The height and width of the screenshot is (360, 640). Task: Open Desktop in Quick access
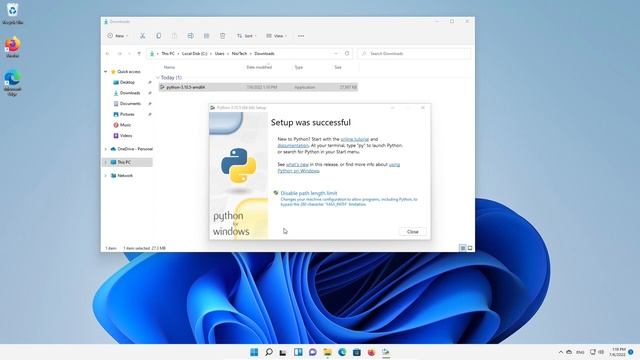(127, 82)
